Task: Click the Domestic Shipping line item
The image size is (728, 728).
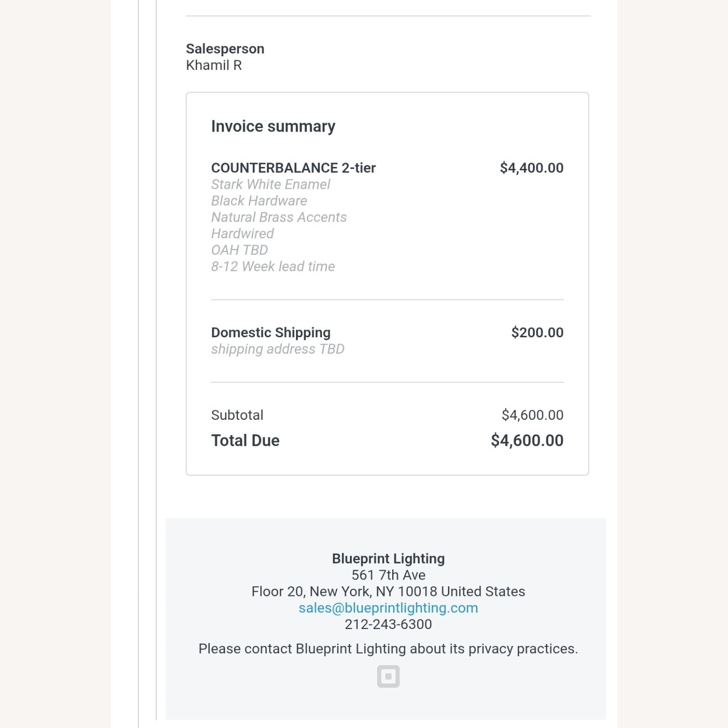Action: coord(271,332)
